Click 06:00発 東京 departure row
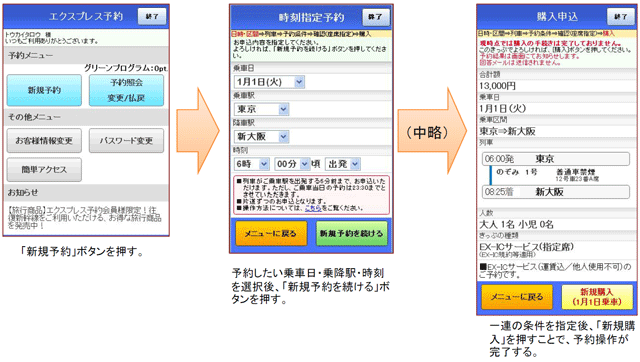The image size is (640, 362). pos(556,159)
